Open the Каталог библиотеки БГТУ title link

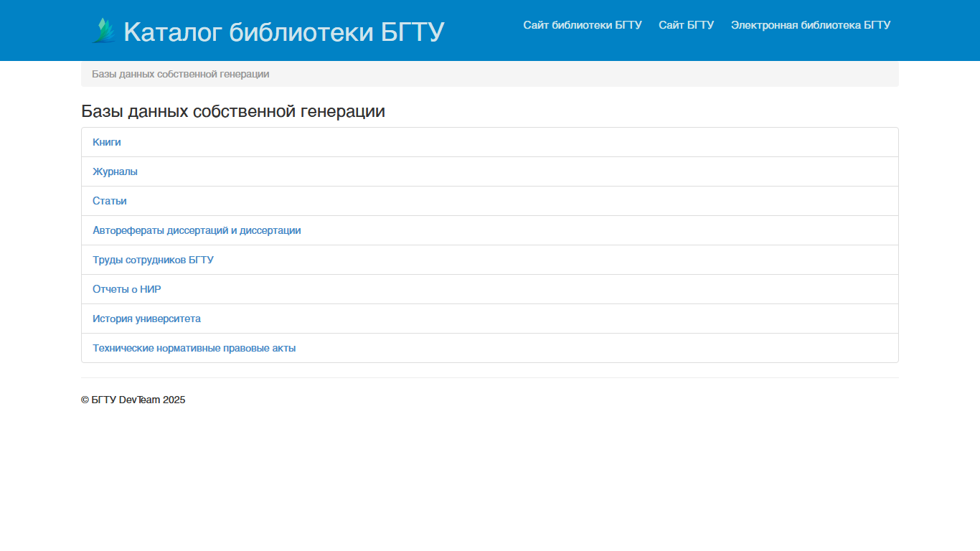point(284,32)
